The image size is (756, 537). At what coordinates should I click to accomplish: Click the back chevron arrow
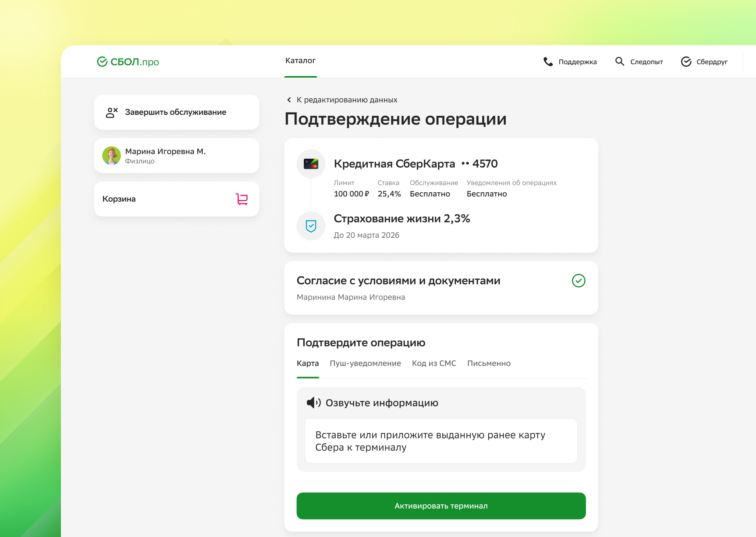point(289,100)
